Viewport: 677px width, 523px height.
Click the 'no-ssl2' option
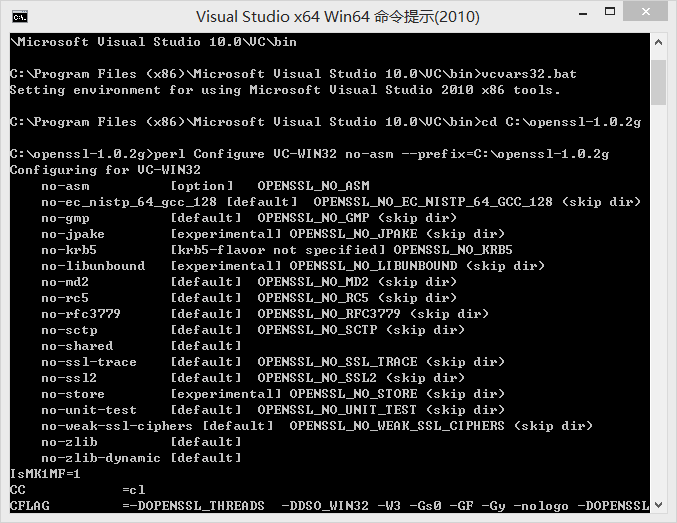(x=69, y=378)
